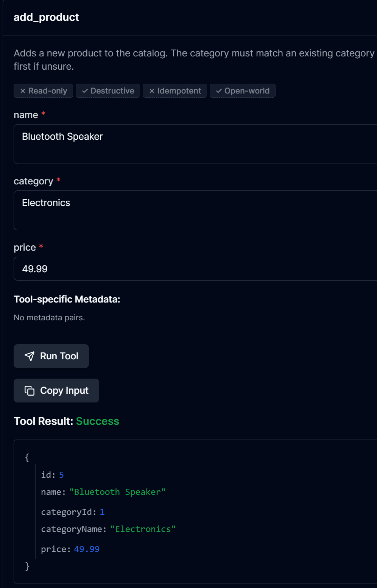Click the name value "Bluetooth Speaker" in result
This screenshot has width=377, height=588.
(x=117, y=492)
